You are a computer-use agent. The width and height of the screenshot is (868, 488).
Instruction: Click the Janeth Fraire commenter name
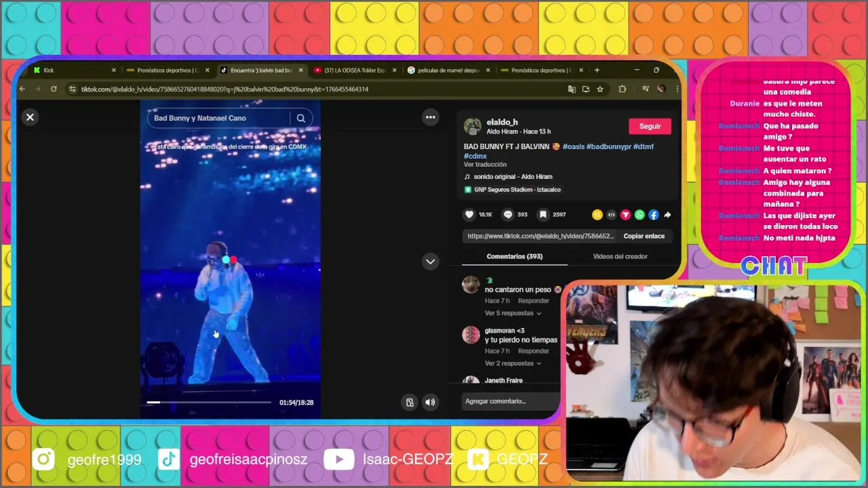point(503,380)
